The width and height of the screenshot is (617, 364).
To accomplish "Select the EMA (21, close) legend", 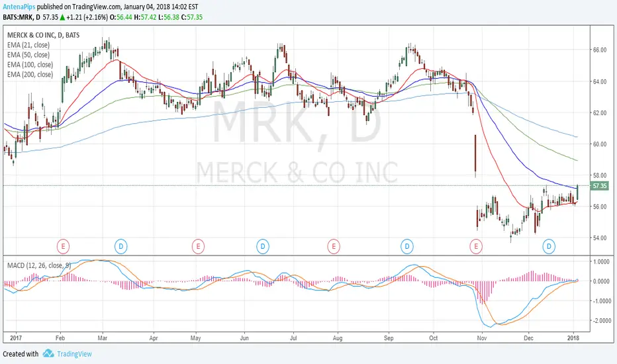I will (x=28, y=45).
